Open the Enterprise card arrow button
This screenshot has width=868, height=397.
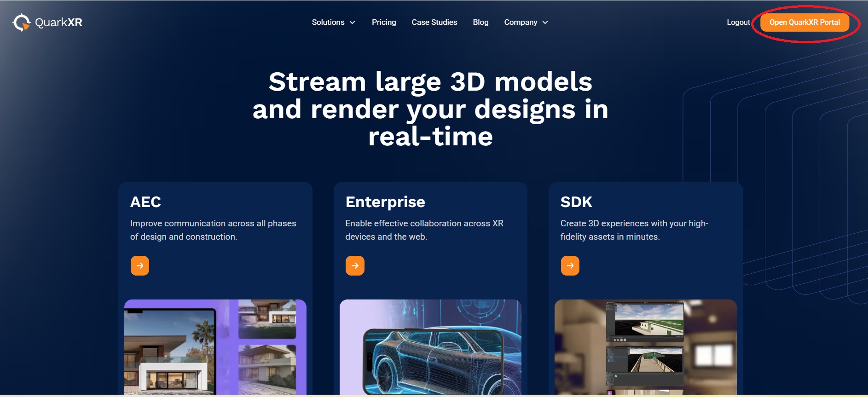[x=355, y=265]
